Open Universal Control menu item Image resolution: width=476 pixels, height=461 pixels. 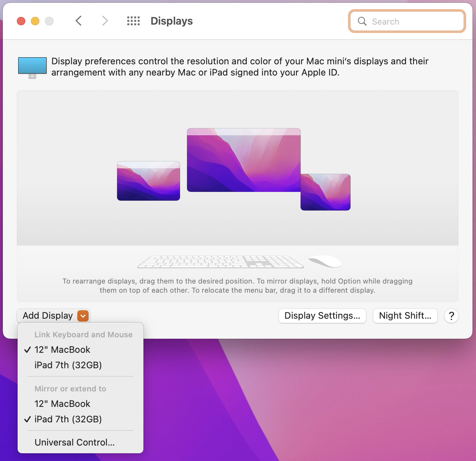click(x=81, y=442)
